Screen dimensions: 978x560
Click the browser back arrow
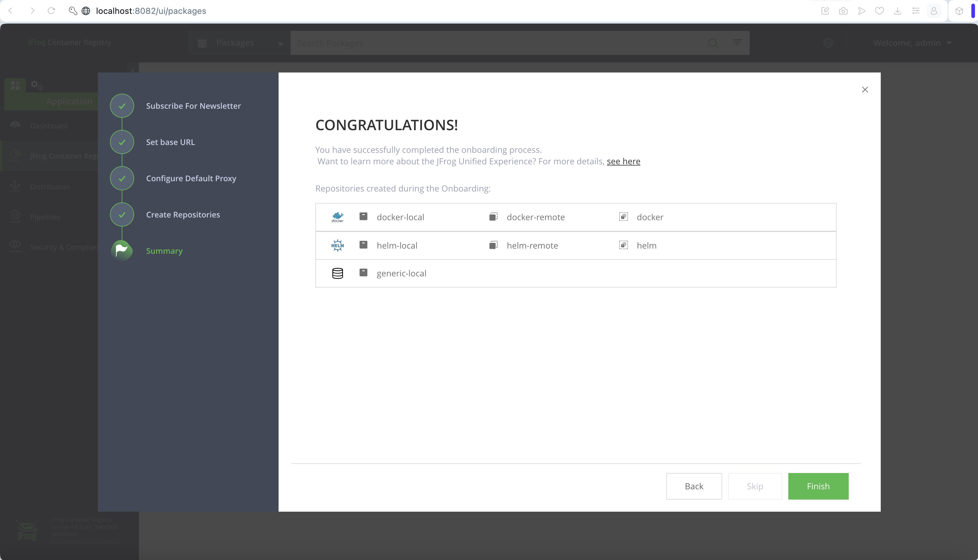point(11,11)
